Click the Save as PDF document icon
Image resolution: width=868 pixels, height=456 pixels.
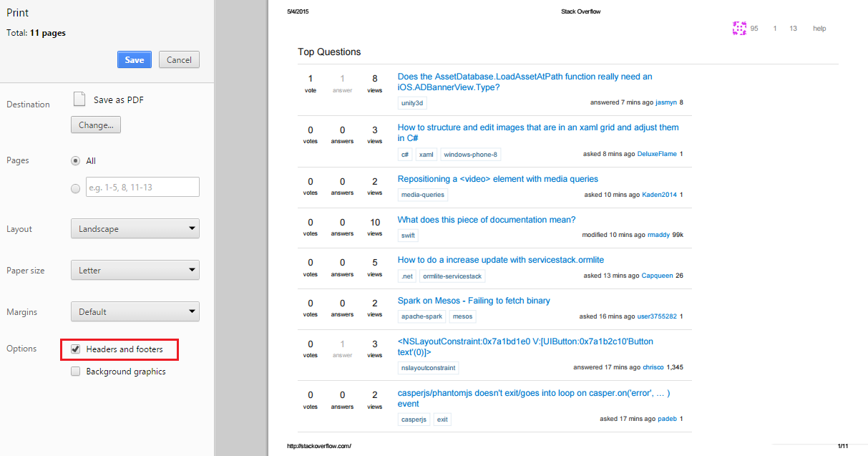click(x=79, y=98)
